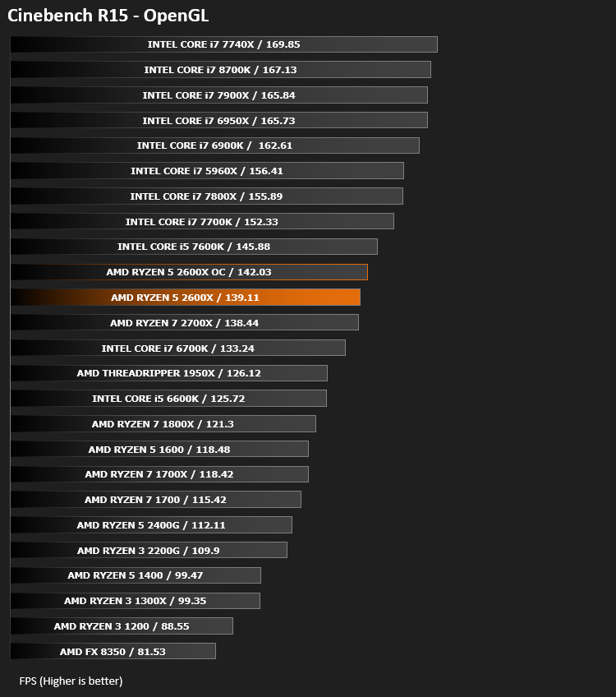Image resolution: width=616 pixels, height=697 pixels.
Task: Select the Intel Core i5 7600K bar
Action: tap(194, 247)
